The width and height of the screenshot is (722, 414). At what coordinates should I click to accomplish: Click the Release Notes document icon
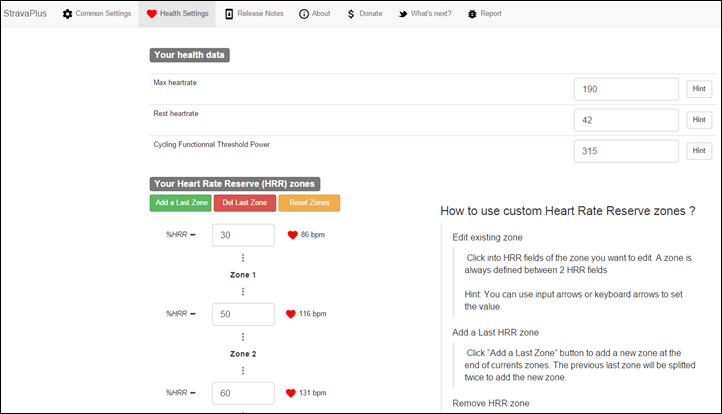[x=229, y=14]
